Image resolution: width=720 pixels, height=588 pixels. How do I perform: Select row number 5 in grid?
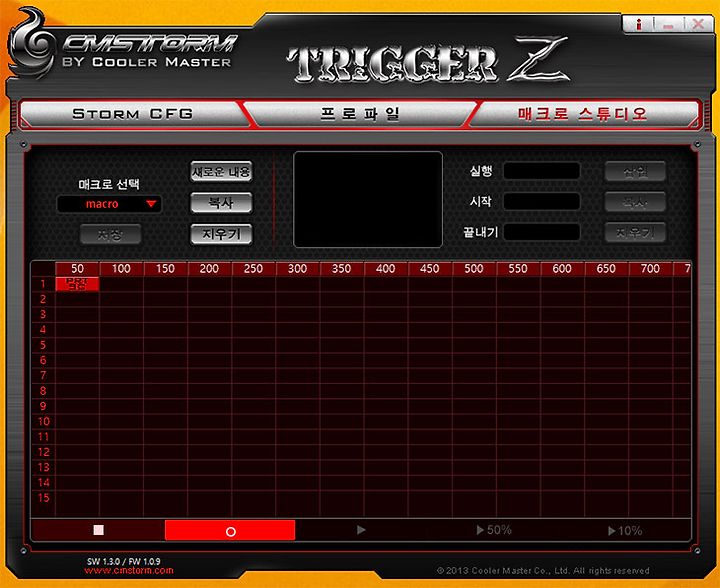(x=43, y=345)
